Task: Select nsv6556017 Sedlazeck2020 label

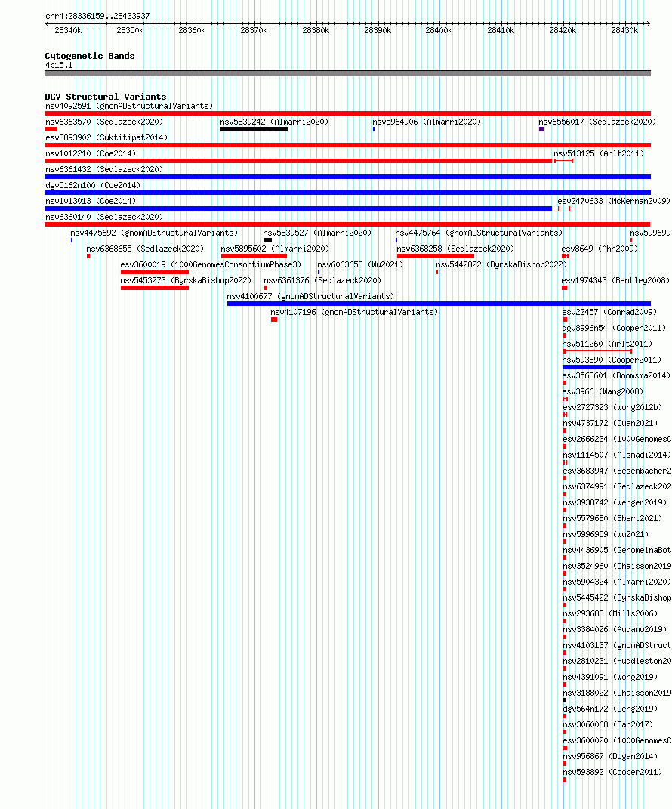Action: tap(597, 122)
